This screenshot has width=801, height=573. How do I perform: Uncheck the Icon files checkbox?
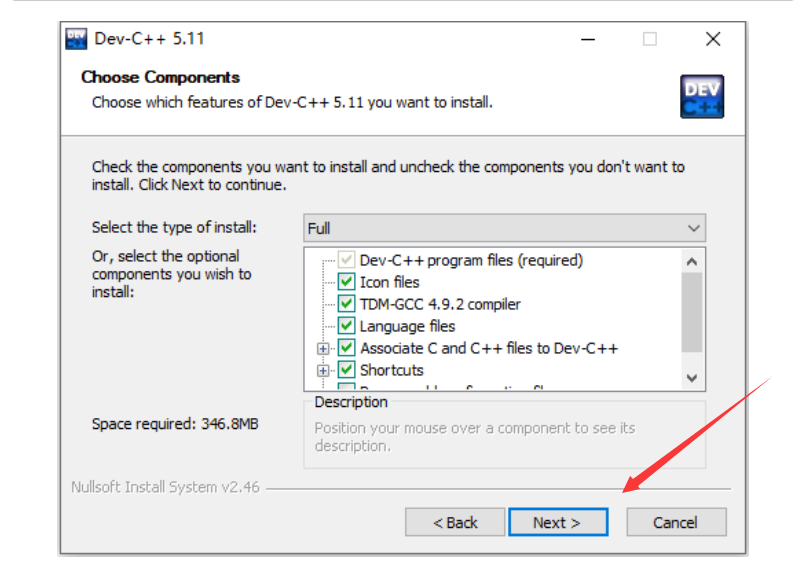coord(346,282)
